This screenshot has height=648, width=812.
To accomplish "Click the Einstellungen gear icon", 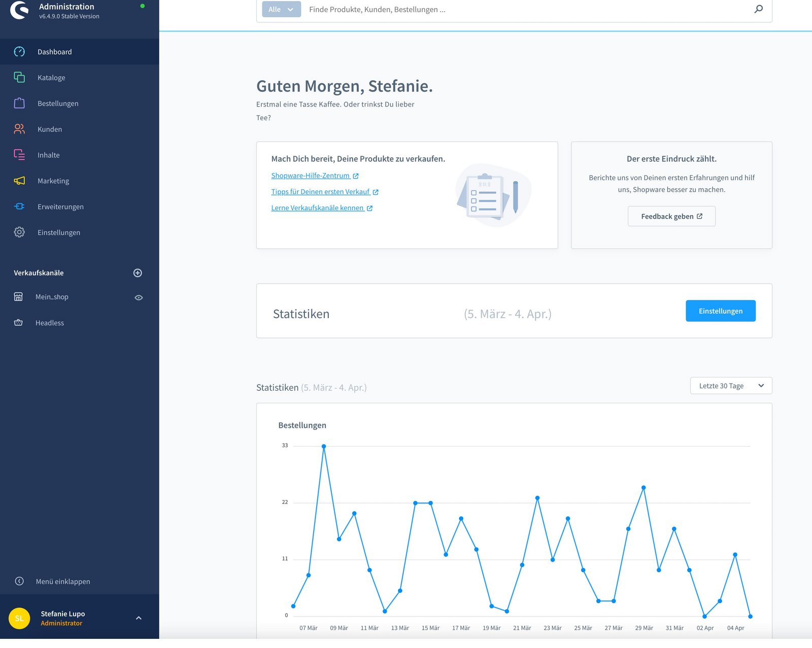I will click(x=19, y=232).
